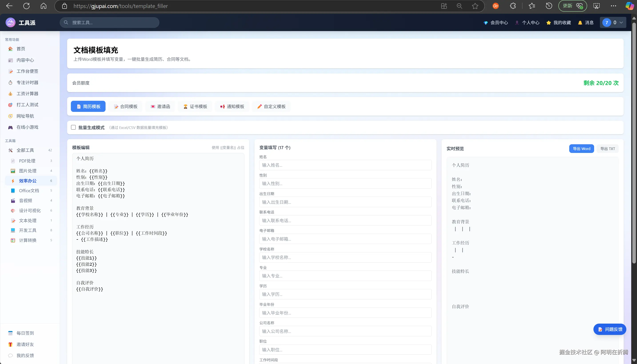Click the 输入学历 field
637x364 pixels.
click(x=345, y=294)
